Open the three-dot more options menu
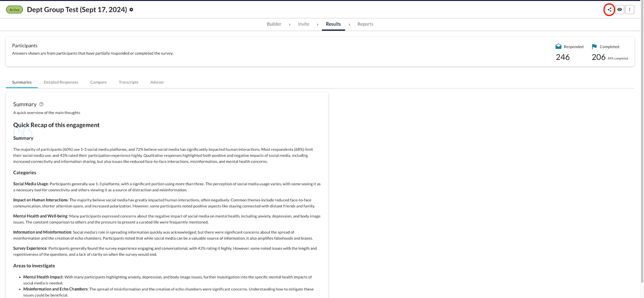Screen dimensions: 644x298 coord(630,10)
